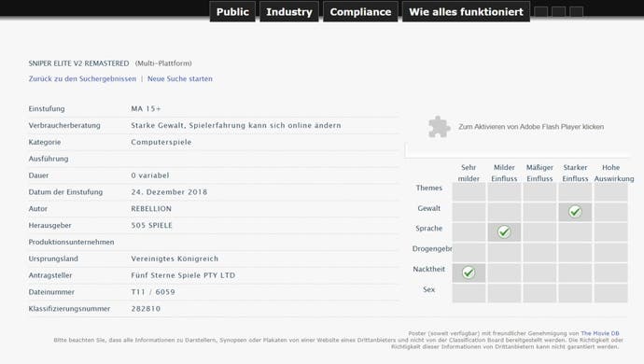This screenshot has height=364, width=644.
Task: Click the Herausgeber label
Action: (49, 225)
